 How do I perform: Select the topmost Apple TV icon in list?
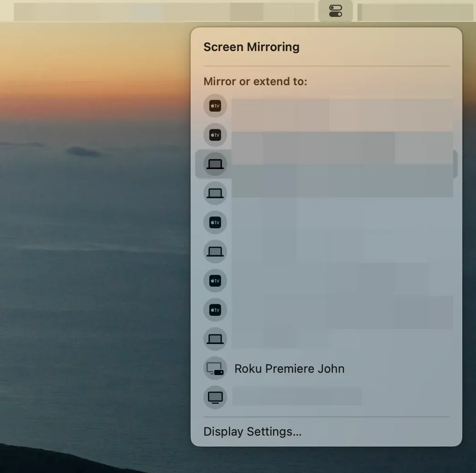[215, 106]
